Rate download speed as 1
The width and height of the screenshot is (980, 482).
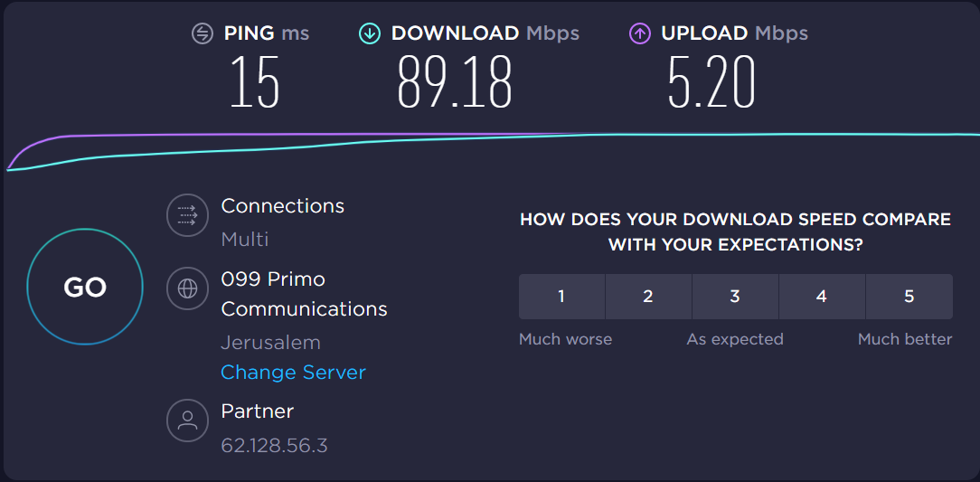click(x=561, y=297)
